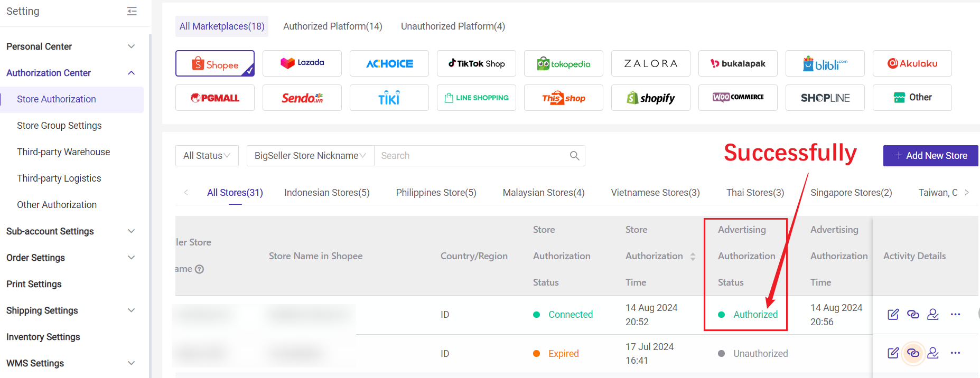
Task: Click help icon next to store nickname header
Action: [x=199, y=269]
